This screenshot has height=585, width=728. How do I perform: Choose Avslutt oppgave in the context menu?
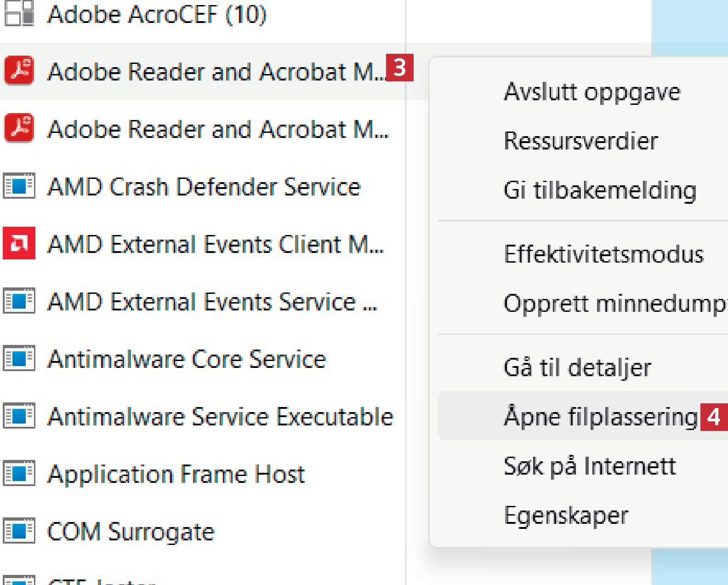[592, 92]
